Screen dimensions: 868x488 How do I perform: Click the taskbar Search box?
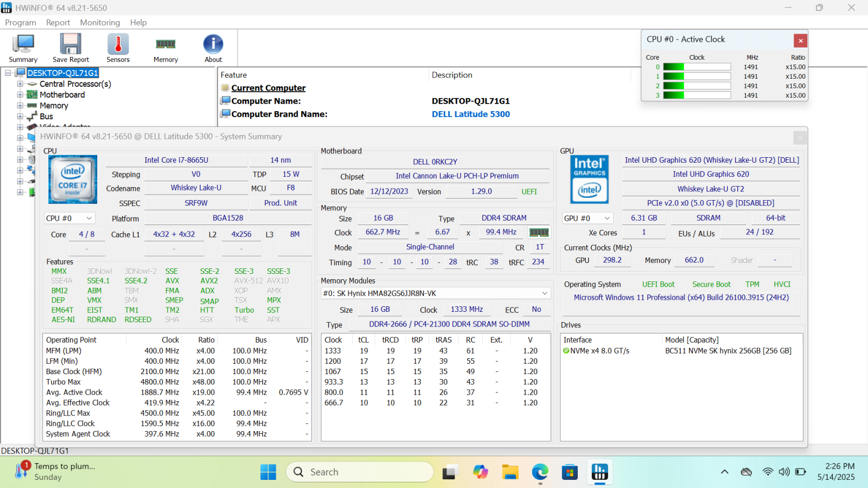click(x=360, y=472)
